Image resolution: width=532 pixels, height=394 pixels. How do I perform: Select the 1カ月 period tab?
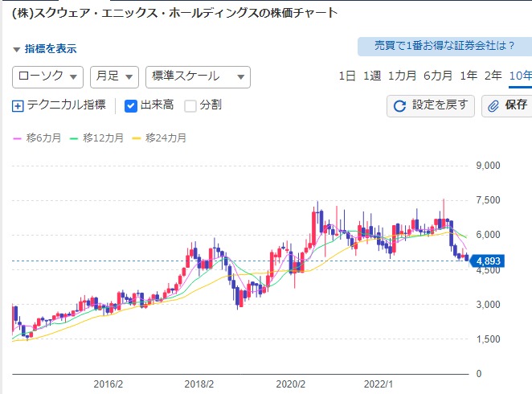coord(402,76)
